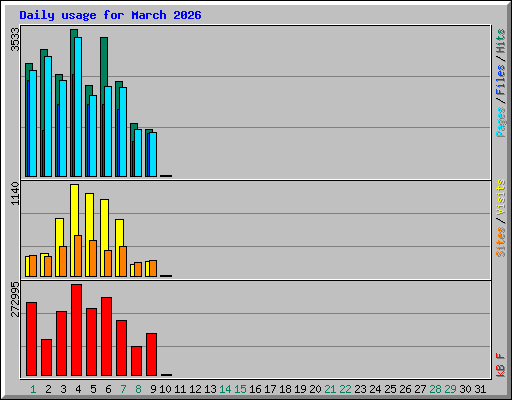Image resolution: width=512 pixels, height=400 pixels.
Task: Click day label 7 on the x-axis
Action: [x=123, y=389]
